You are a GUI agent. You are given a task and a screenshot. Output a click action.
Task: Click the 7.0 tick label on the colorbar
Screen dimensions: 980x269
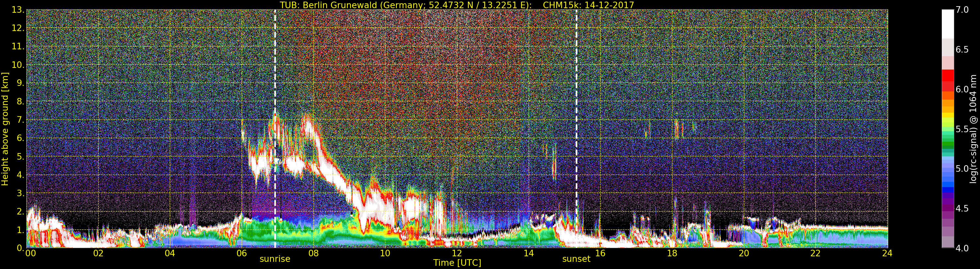pos(962,10)
